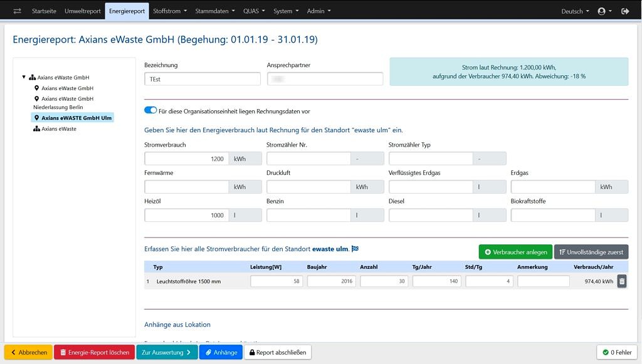The width and height of the screenshot is (642, 364).
Task: Select Axians eWaste GmbH Niederlassung Berlin node
Action: coord(63,103)
